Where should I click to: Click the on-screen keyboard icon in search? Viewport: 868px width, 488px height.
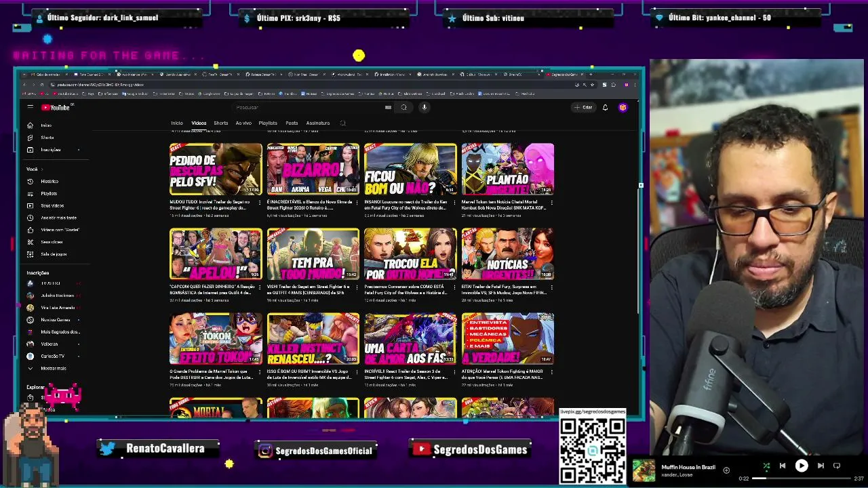click(388, 107)
